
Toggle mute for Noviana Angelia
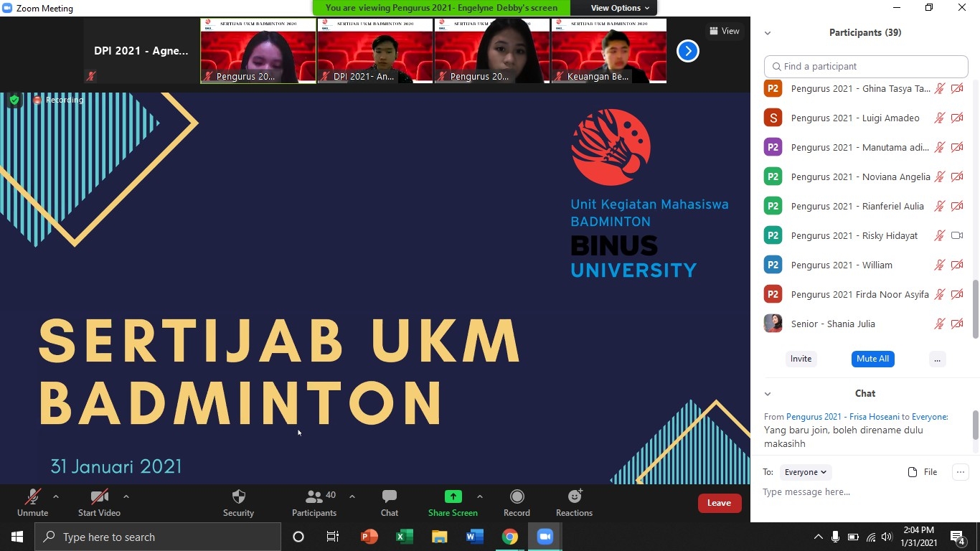click(939, 177)
